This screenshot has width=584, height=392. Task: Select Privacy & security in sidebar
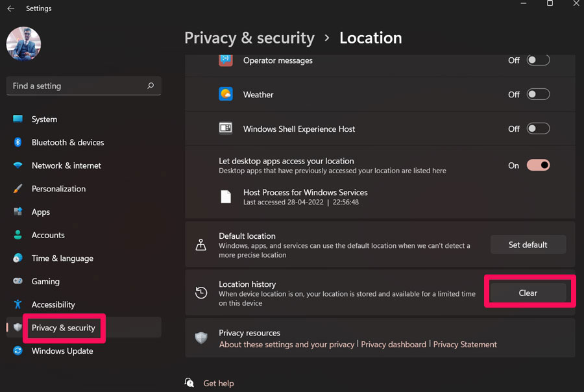click(84, 328)
